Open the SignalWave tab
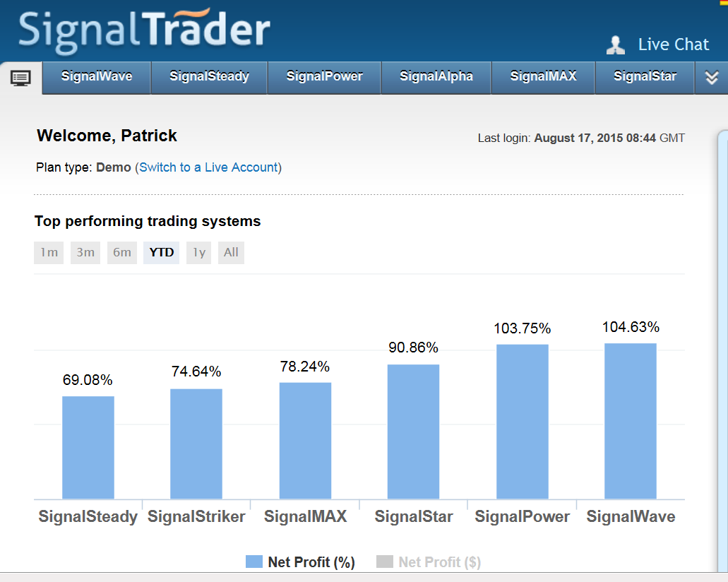 (97, 76)
